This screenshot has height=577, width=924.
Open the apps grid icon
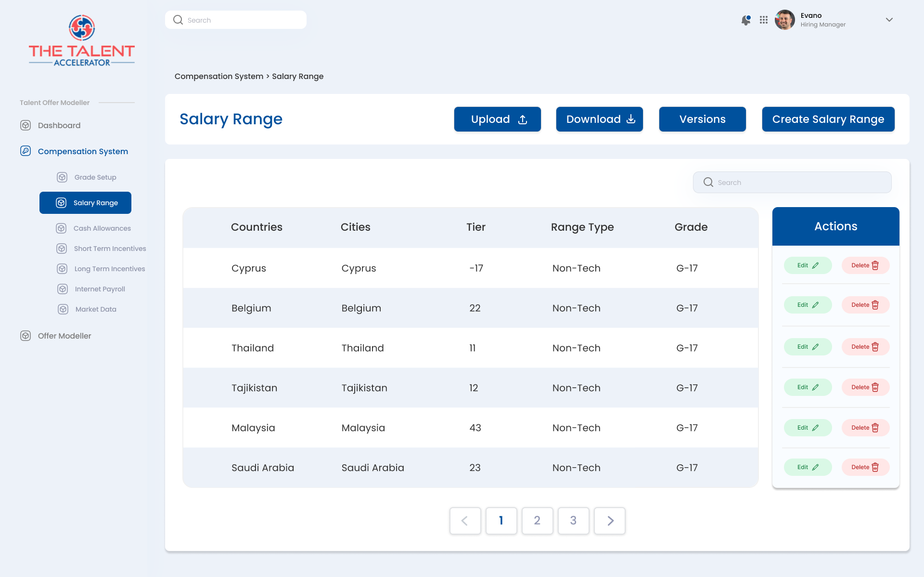pyautogui.click(x=764, y=20)
